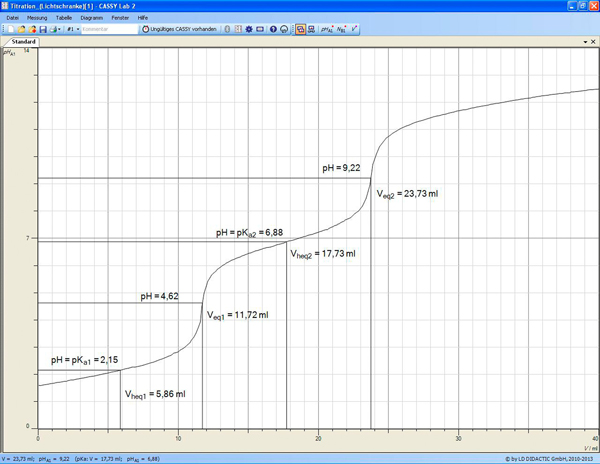Open the Diagramm menu
This screenshot has height=464, width=600.
[x=91, y=18]
